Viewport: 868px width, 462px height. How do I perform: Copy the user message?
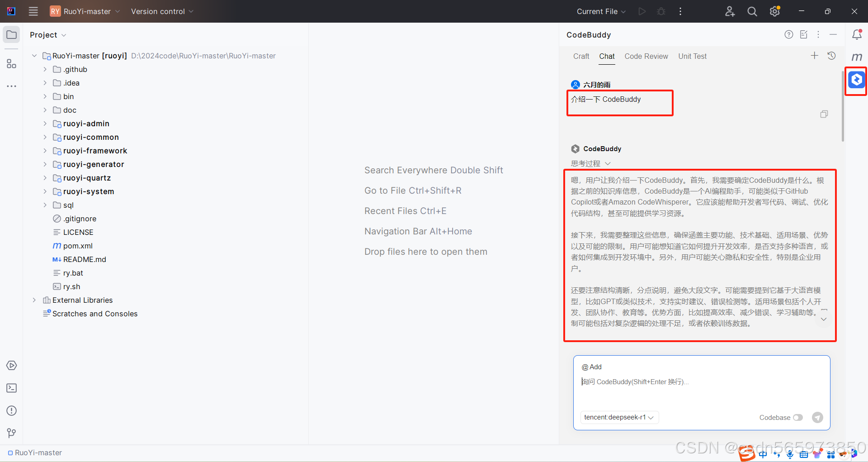(x=824, y=114)
